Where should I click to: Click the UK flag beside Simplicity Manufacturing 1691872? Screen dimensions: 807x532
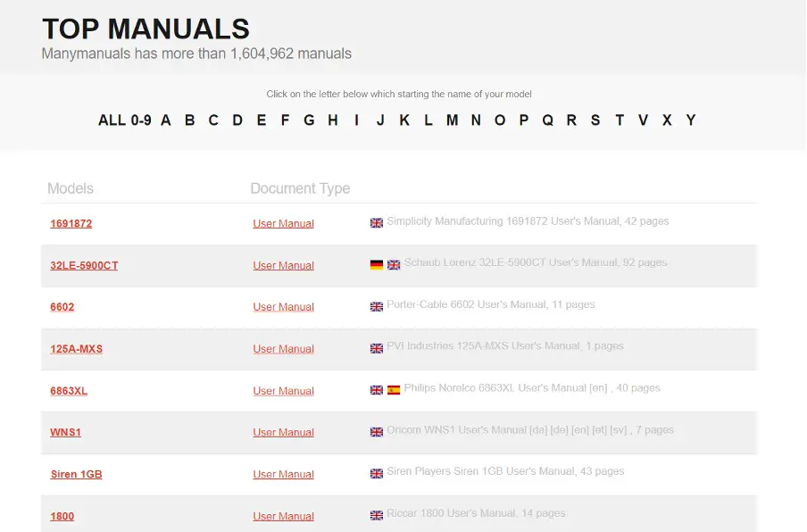coord(376,223)
